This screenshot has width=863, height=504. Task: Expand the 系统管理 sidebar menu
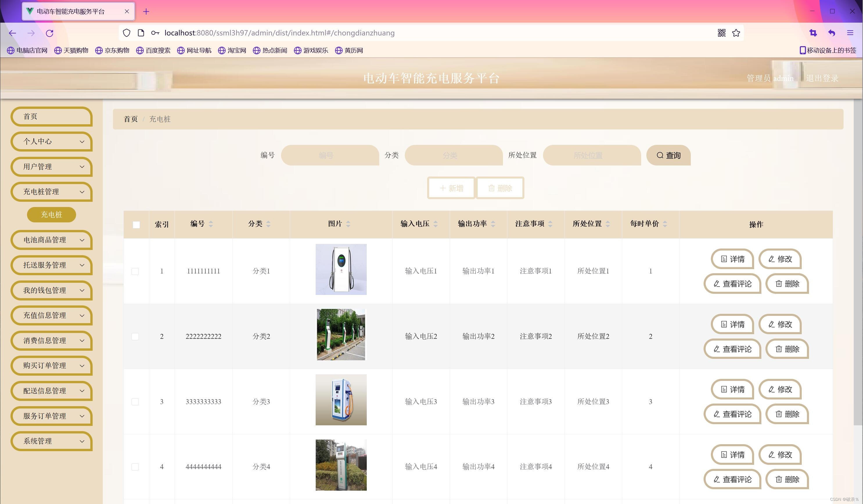(x=52, y=441)
